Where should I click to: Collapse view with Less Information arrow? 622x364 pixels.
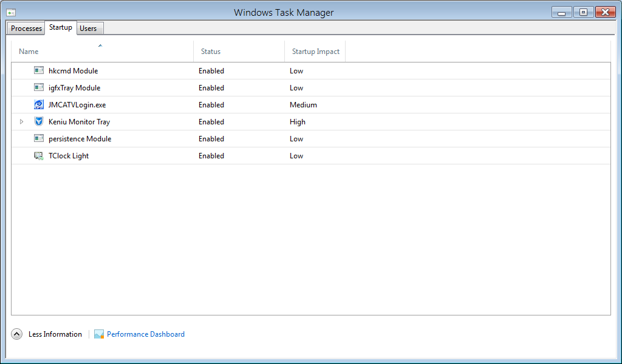[16, 334]
